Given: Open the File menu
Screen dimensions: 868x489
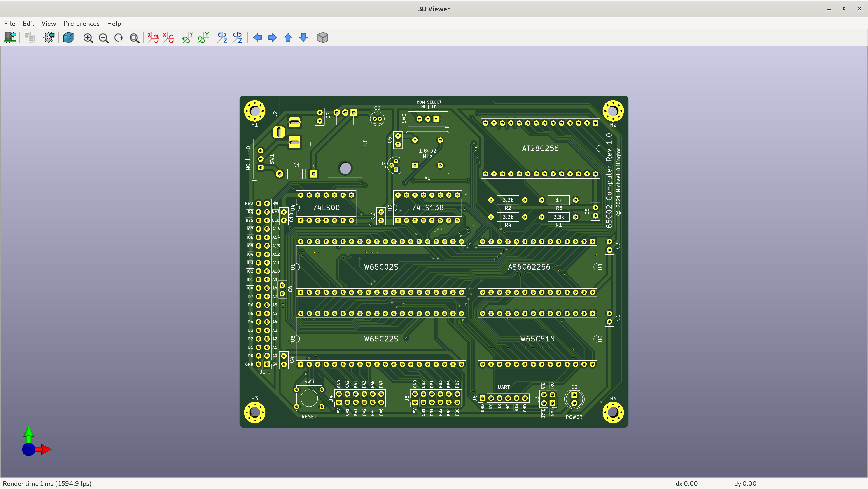Looking at the screenshot, I should pos(9,23).
